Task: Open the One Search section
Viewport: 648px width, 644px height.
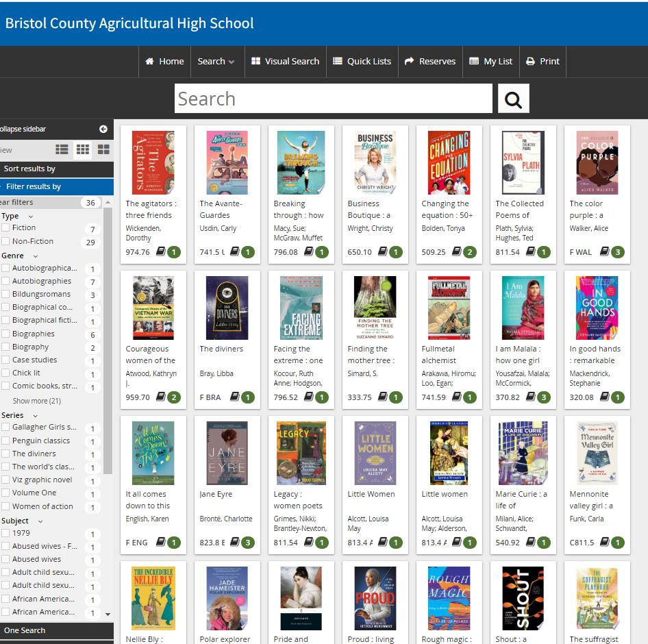Action: point(57,630)
